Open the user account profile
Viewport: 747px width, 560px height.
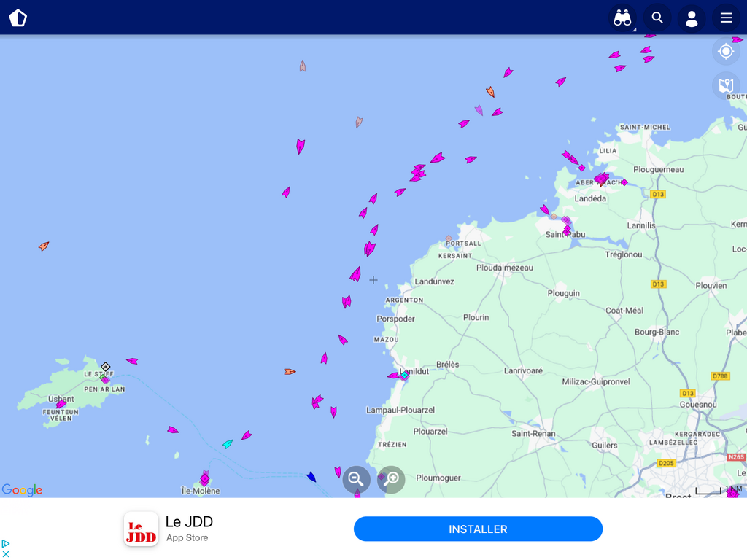coord(692,18)
